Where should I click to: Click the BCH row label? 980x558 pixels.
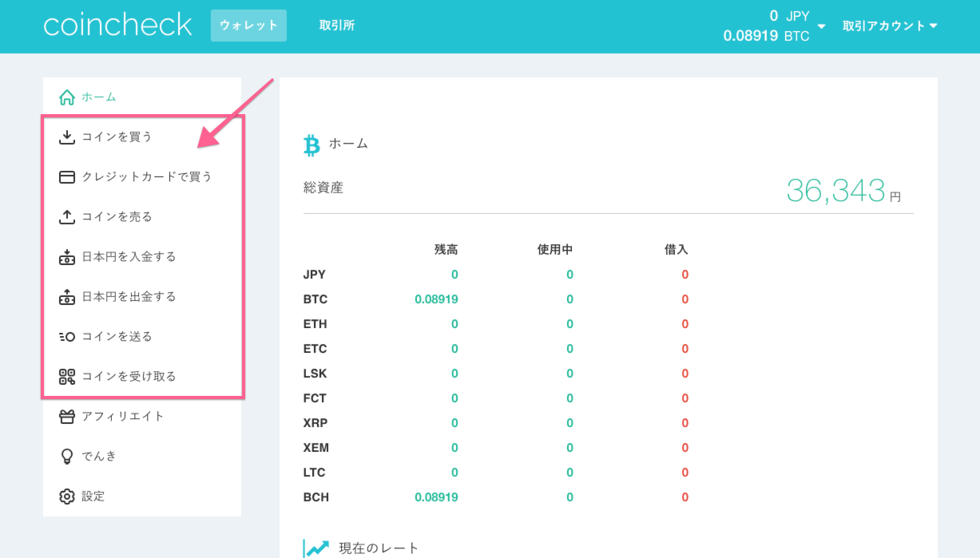316,497
